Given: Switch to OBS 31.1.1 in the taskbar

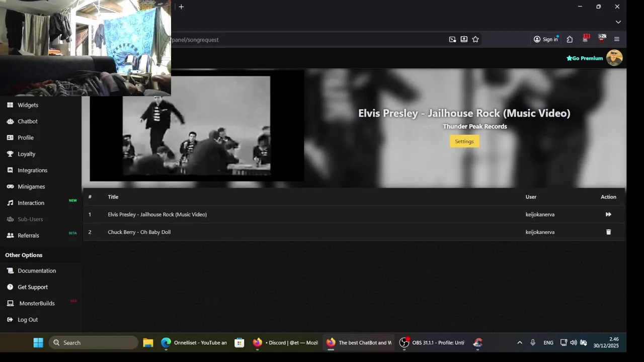Looking at the screenshot, I should (x=432, y=342).
